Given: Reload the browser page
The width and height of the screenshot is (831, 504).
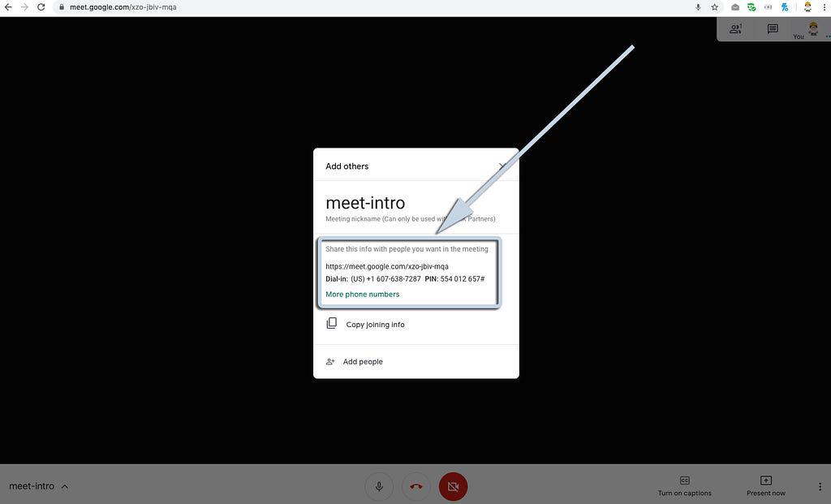Looking at the screenshot, I should [x=41, y=7].
